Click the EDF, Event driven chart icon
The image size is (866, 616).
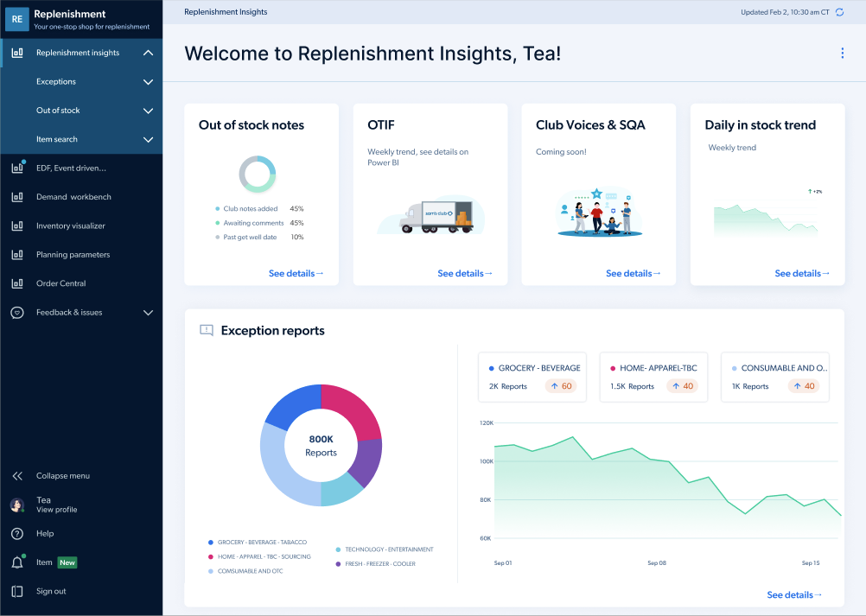click(17, 168)
